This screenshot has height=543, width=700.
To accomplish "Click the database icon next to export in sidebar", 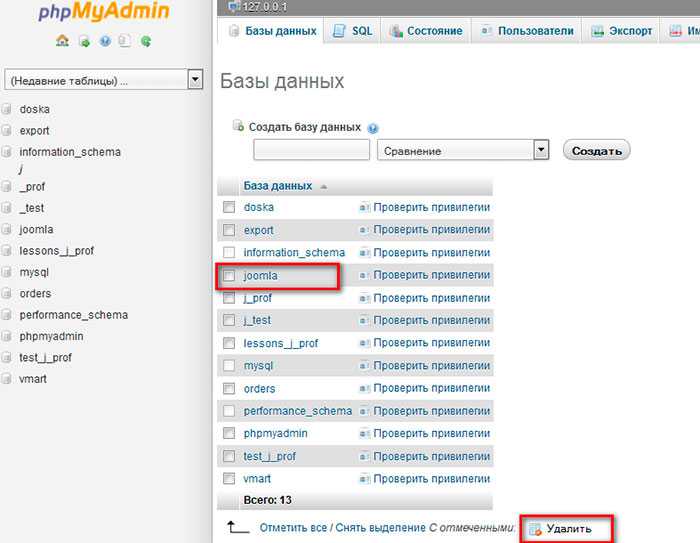I will [x=6, y=130].
